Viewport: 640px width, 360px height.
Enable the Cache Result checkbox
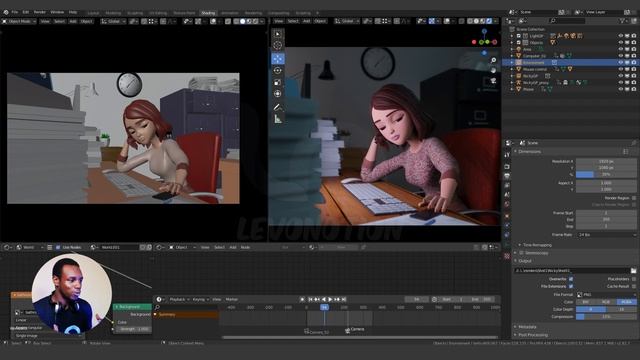pos(634,287)
